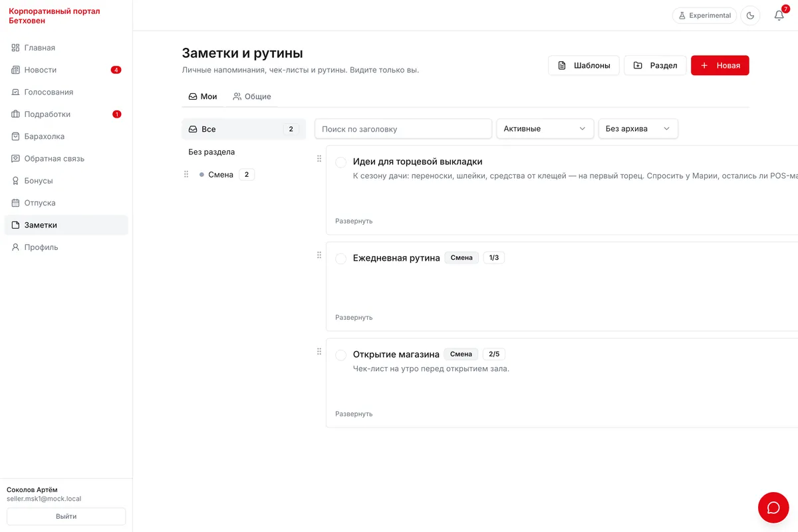
Task: Open notifications bell icon
Action: coord(779,15)
